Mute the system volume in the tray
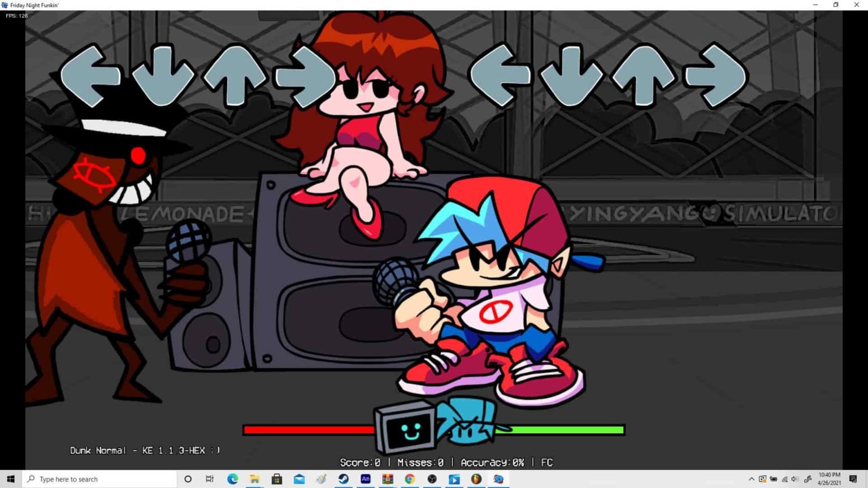The height and width of the screenshot is (488, 868). pyautogui.click(x=795, y=479)
